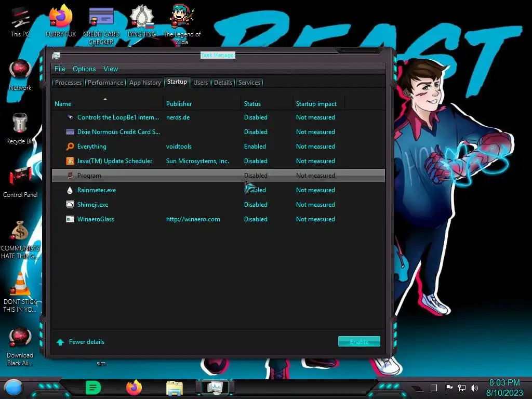Sort by the Startup impact column header
Screen dimensions: 532x399
click(x=319, y=104)
